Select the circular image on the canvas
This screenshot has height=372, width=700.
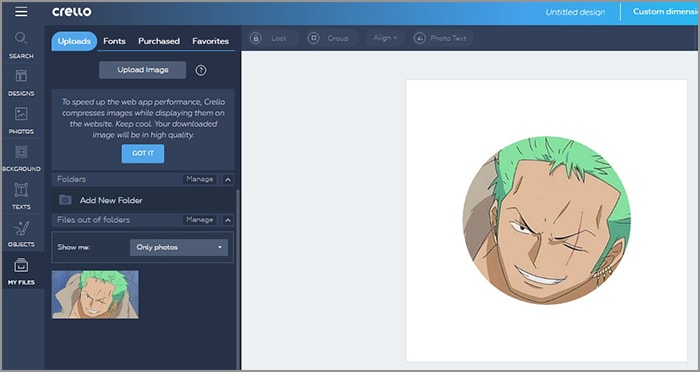pyautogui.click(x=547, y=221)
